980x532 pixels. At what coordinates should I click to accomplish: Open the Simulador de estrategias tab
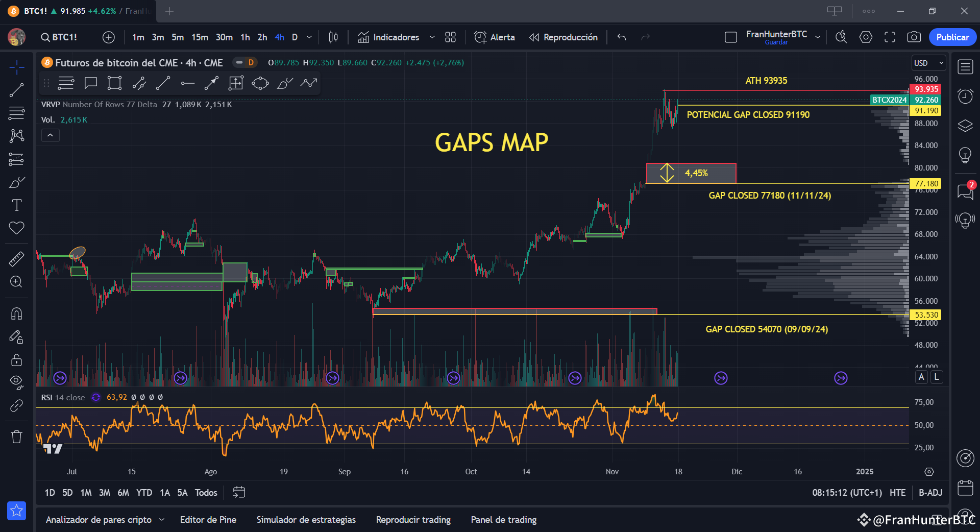(306, 520)
